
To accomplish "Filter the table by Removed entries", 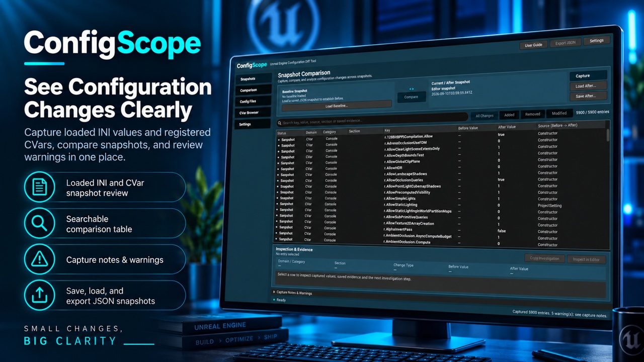I will 533,114.
